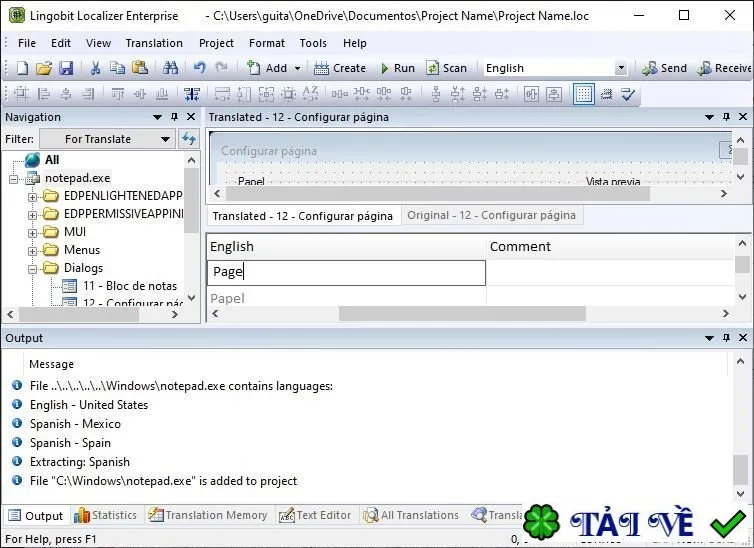Open the Tools menu
The height and width of the screenshot is (548, 754).
click(313, 43)
